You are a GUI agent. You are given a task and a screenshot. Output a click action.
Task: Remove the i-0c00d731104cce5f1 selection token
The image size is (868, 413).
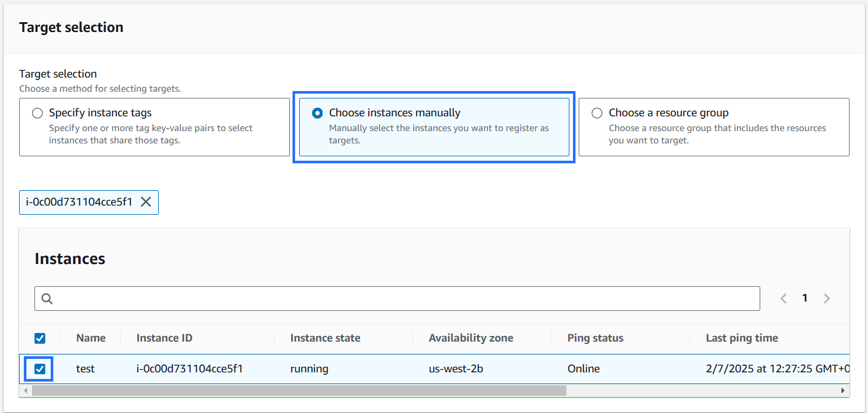pyautogui.click(x=146, y=202)
